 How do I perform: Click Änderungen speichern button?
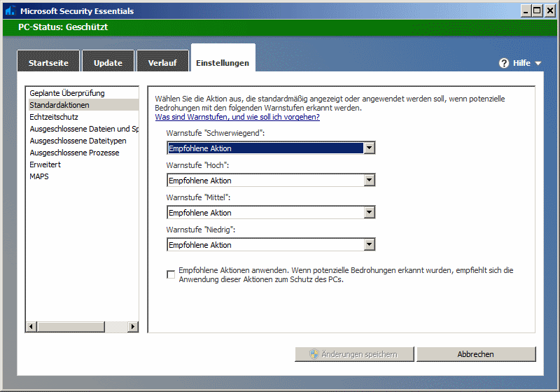click(x=354, y=354)
